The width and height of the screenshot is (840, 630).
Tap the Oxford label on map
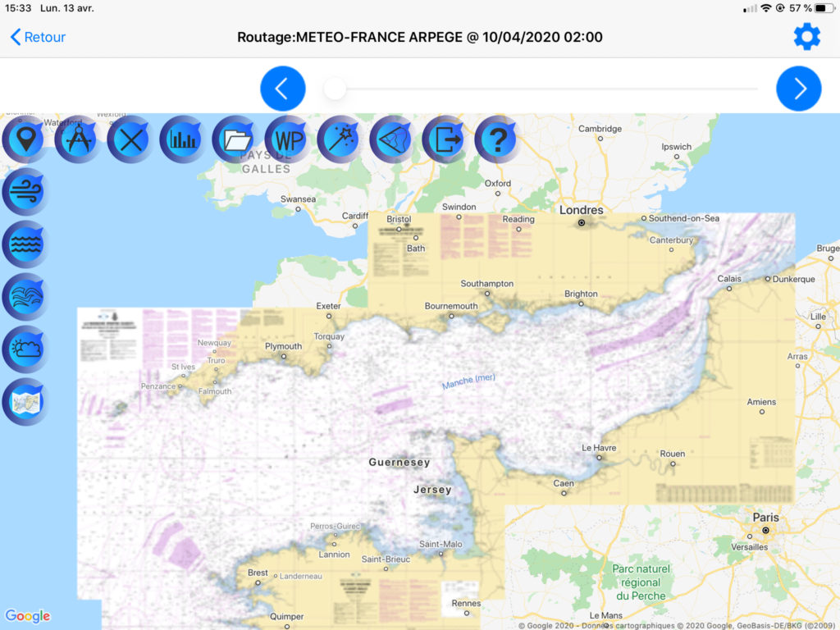498,183
